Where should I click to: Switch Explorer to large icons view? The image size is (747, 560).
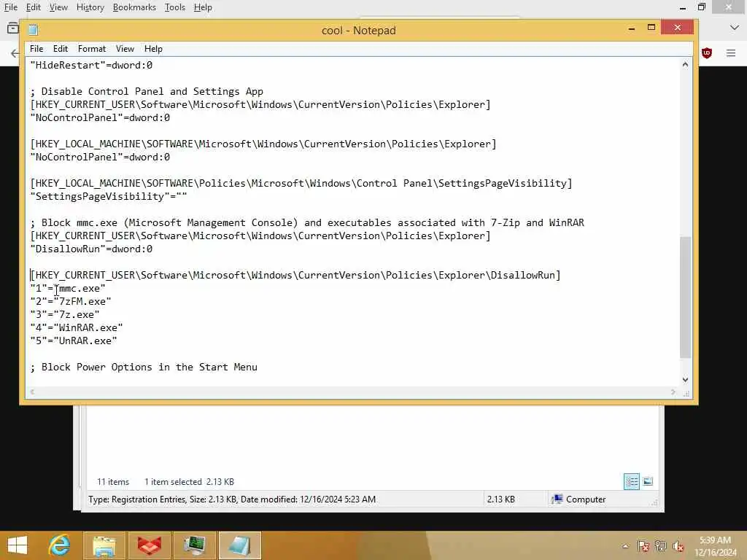648,481
